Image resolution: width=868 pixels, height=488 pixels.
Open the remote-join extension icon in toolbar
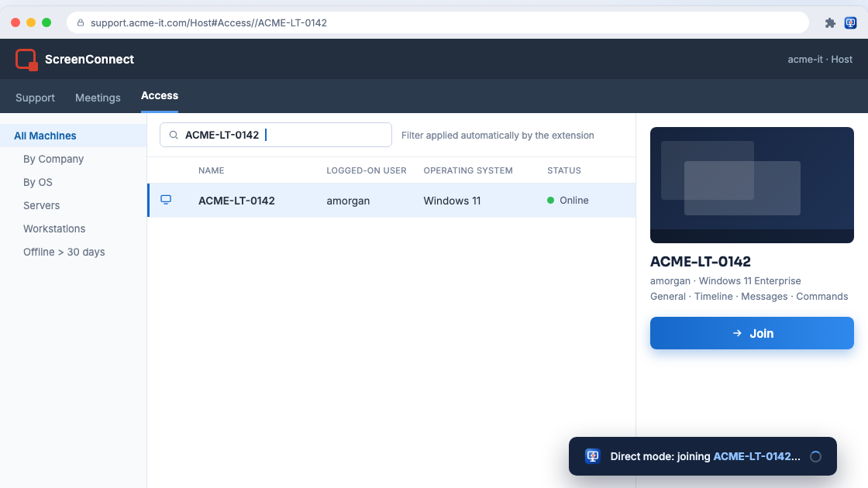click(850, 22)
